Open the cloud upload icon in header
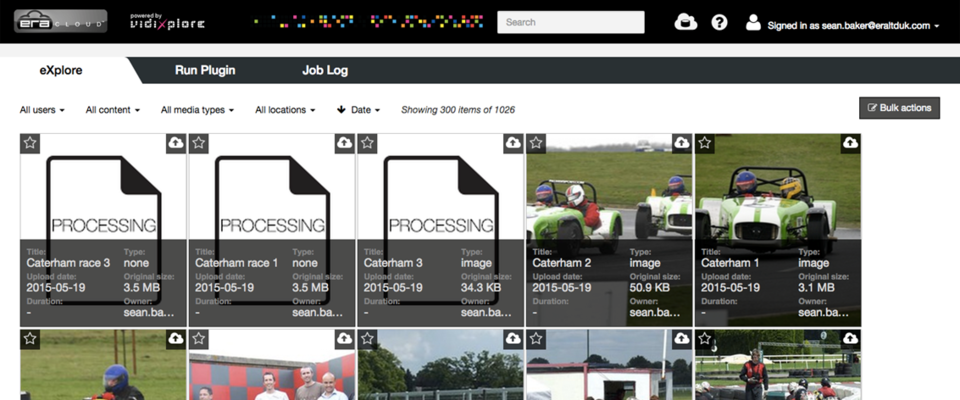This screenshot has height=400, width=960. 686,22
